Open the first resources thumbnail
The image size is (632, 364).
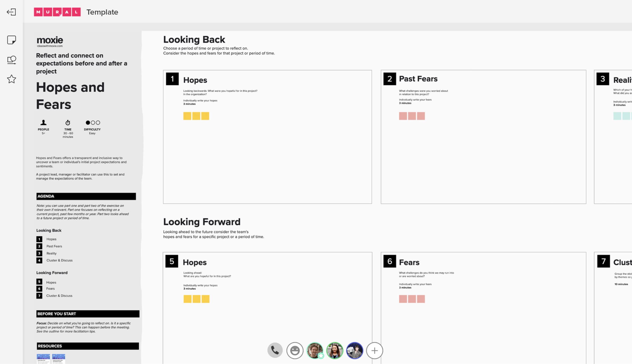click(43, 358)
